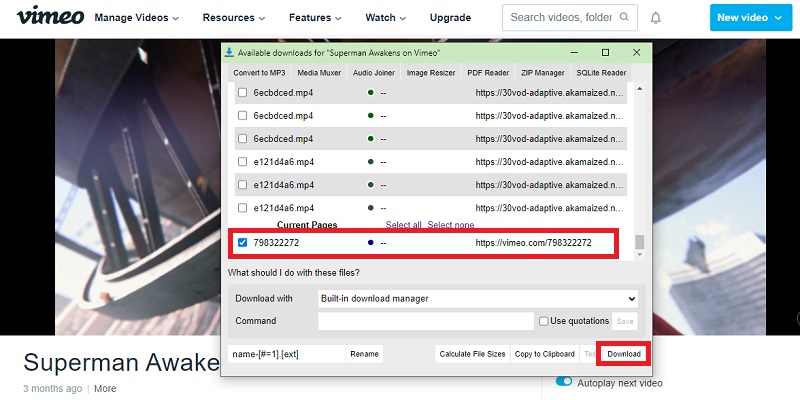Click the Command input field
This screenshot has height=400, width=800.
[x=426, y=321]
